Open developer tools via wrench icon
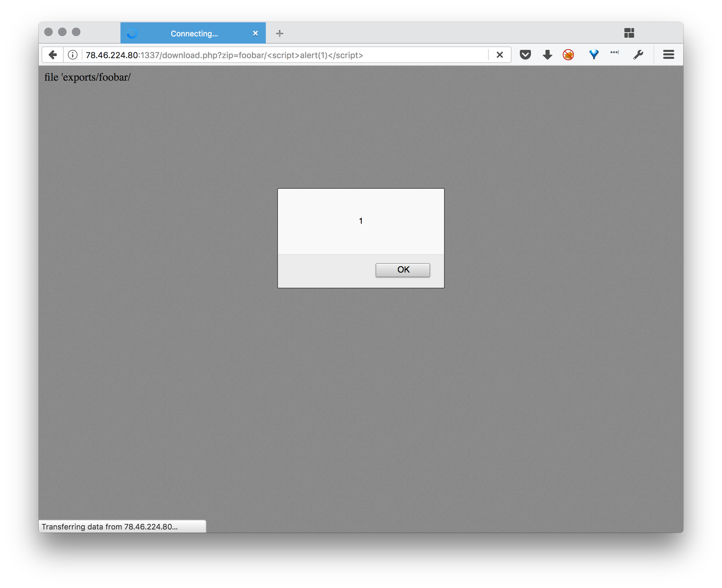The image size is (722, 588). click(x=638, y=55)
